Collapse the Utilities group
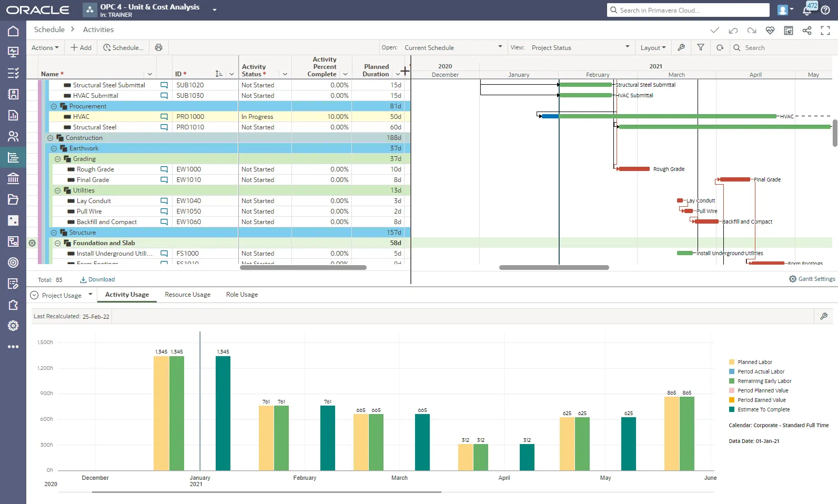 57,190
